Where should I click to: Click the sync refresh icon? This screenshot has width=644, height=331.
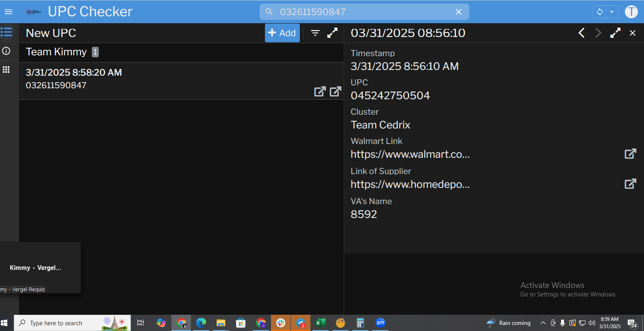pos(599,12)
